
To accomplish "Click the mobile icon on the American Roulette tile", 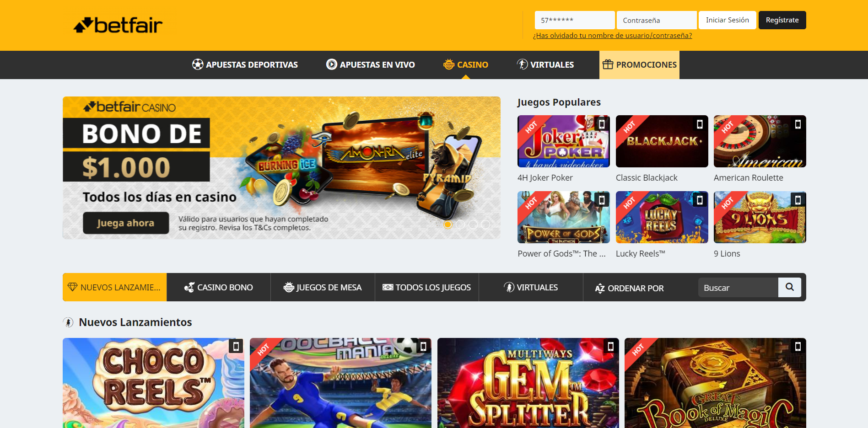I will click(x=798, y=124).
